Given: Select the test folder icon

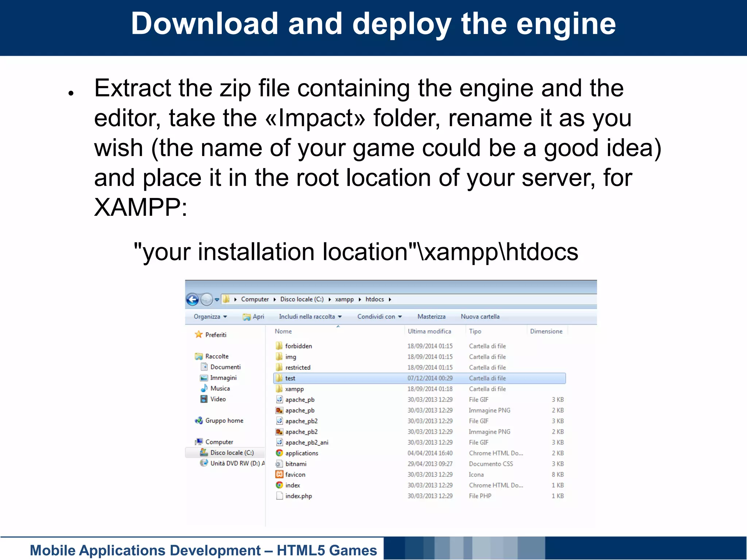Looking at the screenshot, I should (x=279, y=378).
